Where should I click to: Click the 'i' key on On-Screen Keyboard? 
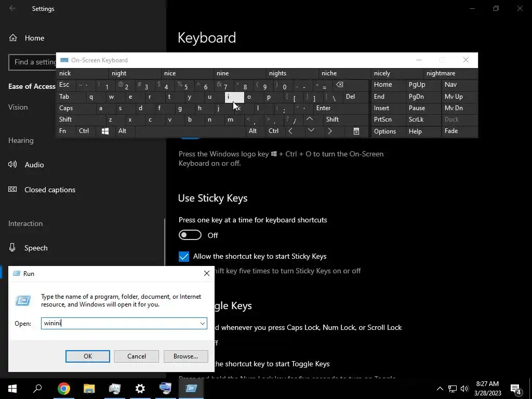(x=234, y=97)
